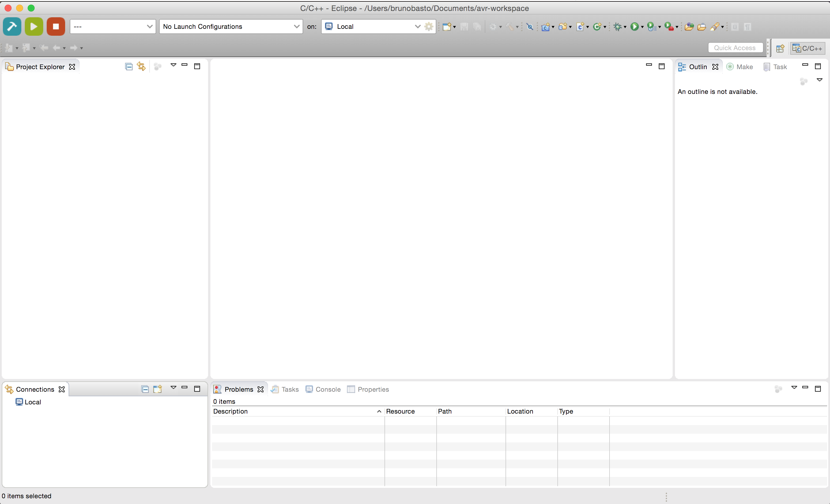Click the new C/C++ project icon

(546, 26)
